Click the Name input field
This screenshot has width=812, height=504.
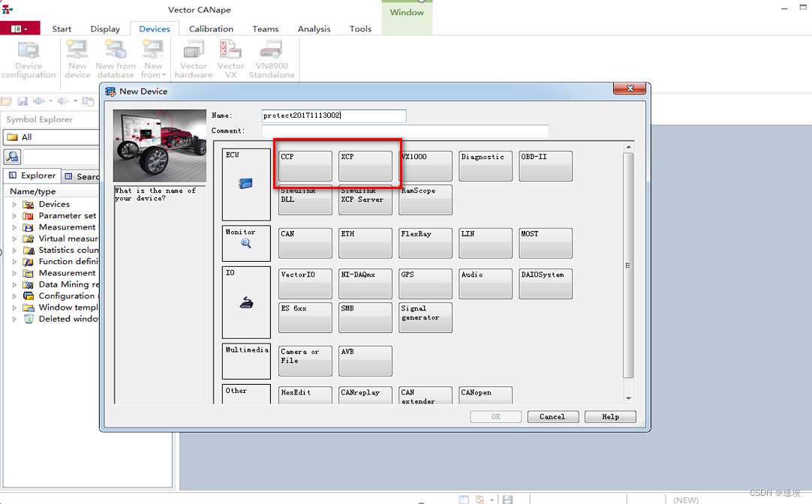tap(333, 115)
